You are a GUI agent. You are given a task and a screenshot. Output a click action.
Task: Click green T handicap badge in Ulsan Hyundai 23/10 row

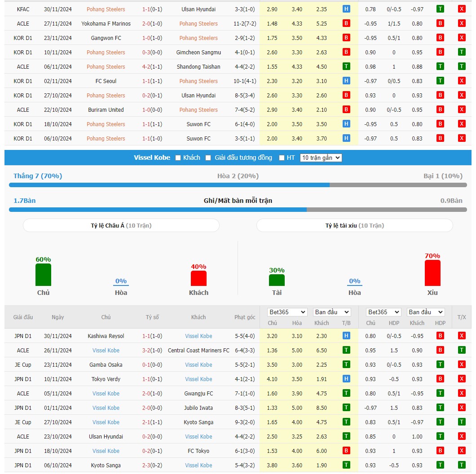pyautogui.click(x=440, y=436)
